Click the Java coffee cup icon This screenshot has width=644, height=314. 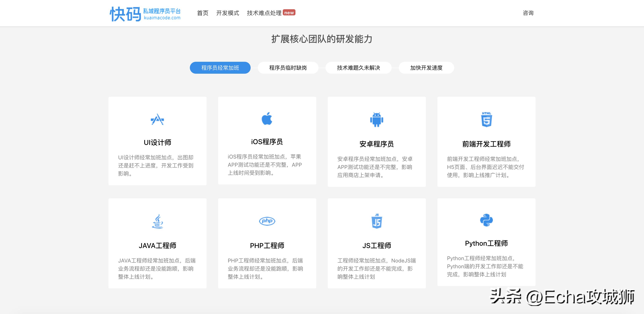coord(157,221)
